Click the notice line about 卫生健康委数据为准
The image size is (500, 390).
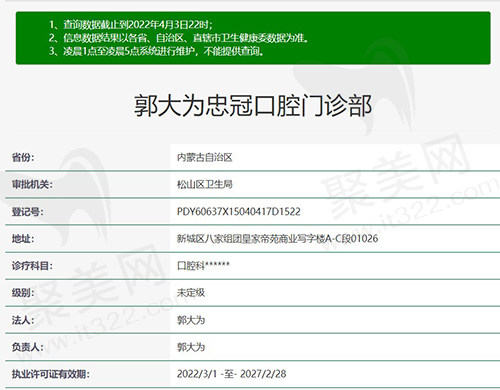click(x=179, y=38)
